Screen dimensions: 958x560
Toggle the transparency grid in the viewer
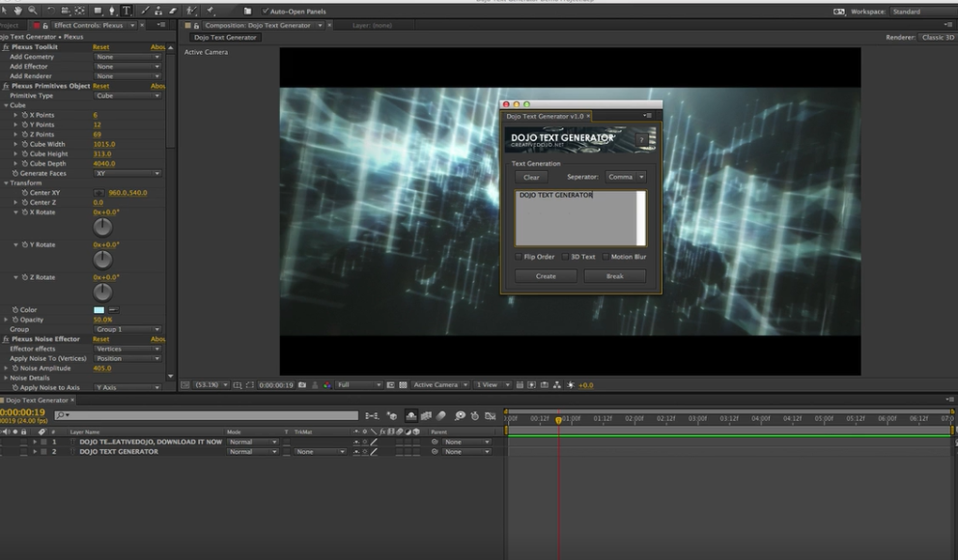click(x=404, y=384)
